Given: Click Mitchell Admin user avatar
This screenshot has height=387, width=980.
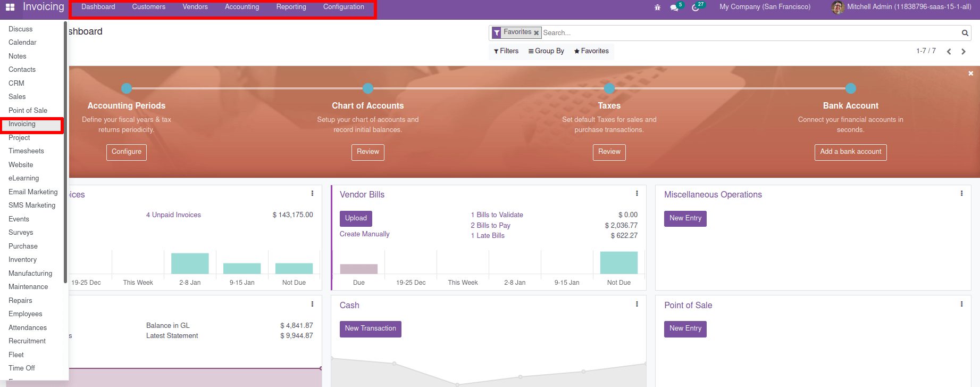Looking at the screenshot, I should (837, 7).
